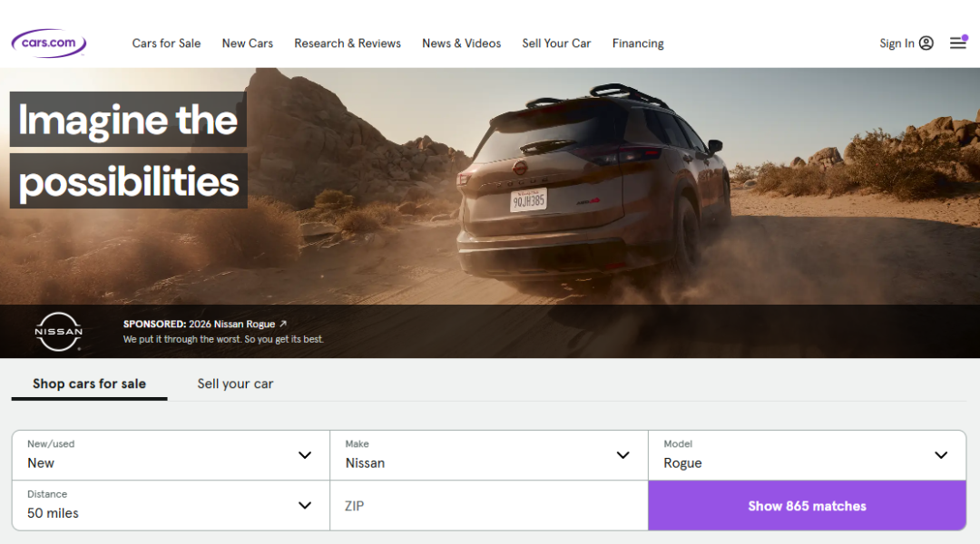Click the Show 865 matches button
Viewport: 980px width, 544px height.
(807, 506)
